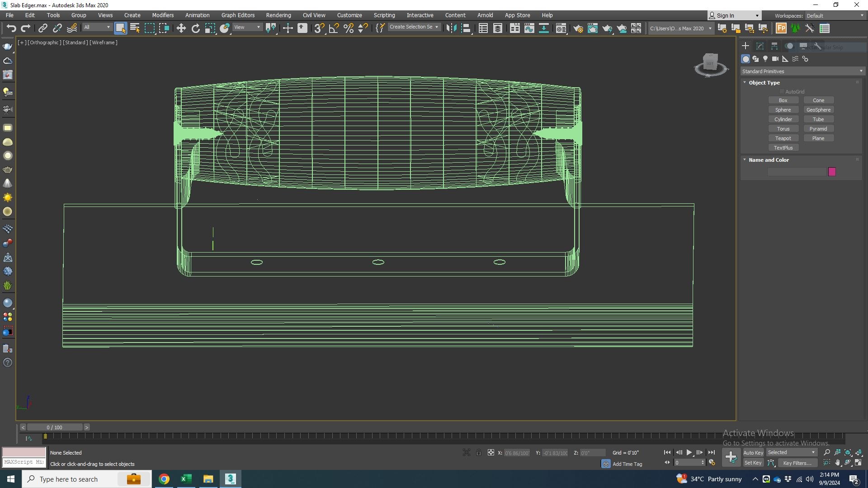Open the Rendering menu

278,15
